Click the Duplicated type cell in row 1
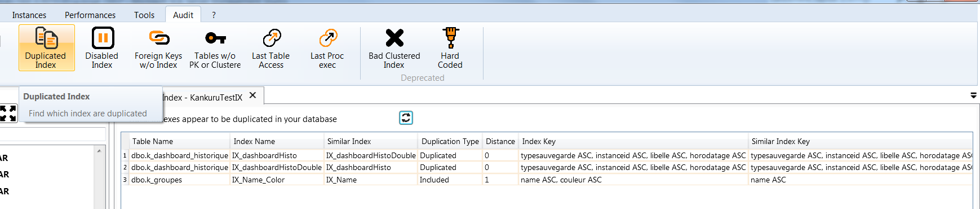Image resolution: width=980 pixels, height=209 pixels. [450, 155]
